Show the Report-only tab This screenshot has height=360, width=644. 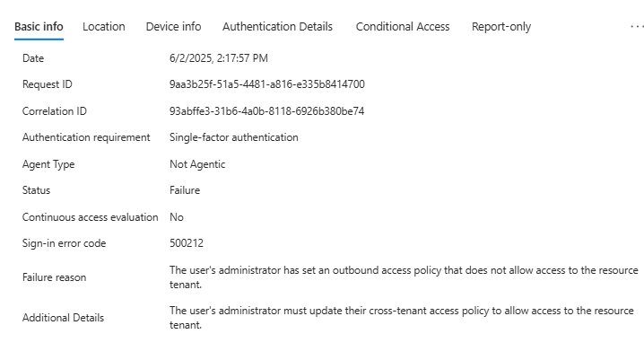(501, 27)
